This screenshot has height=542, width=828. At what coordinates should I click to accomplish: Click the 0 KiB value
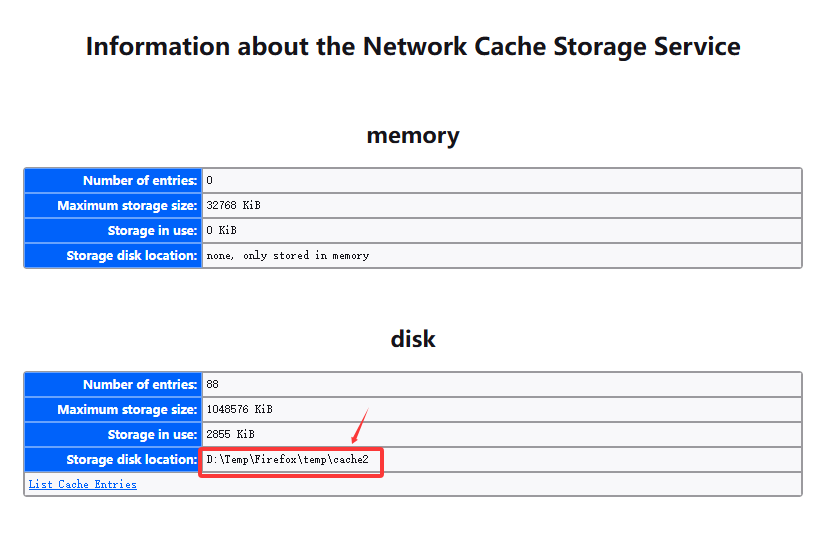[x=221, y=230]
